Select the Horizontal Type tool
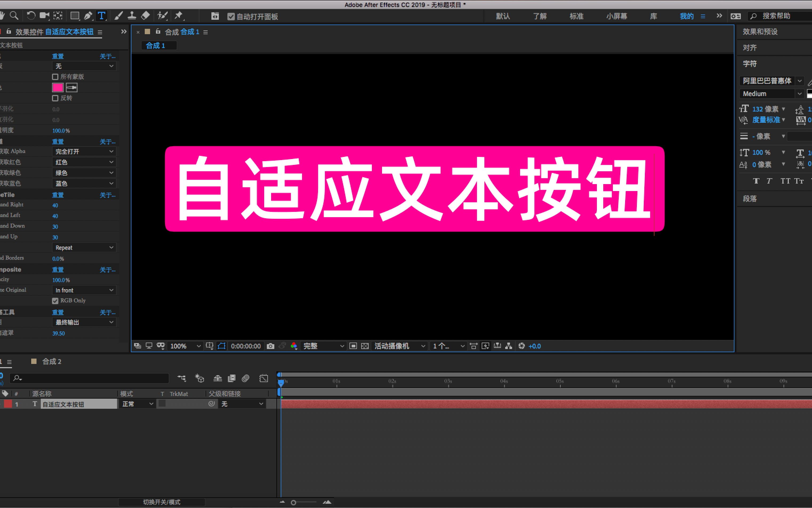Viewport: 812px width, 508px height. 101,16
